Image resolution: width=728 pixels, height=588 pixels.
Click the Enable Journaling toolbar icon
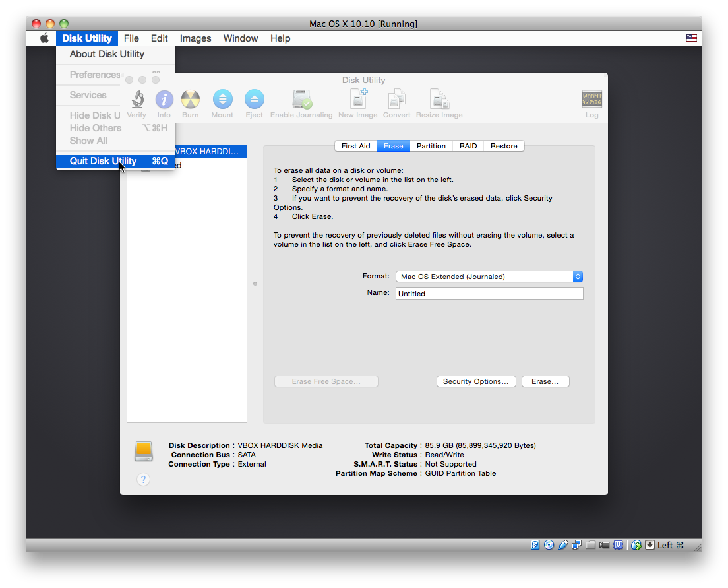click(x=302, y=99)
